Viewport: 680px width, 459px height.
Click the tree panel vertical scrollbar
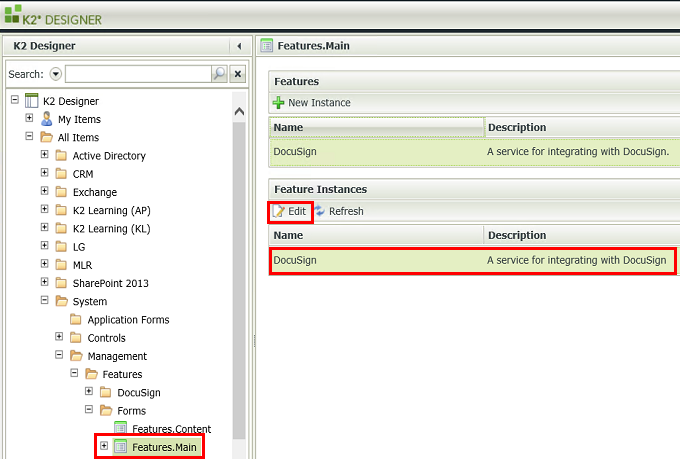coord(239,280)
